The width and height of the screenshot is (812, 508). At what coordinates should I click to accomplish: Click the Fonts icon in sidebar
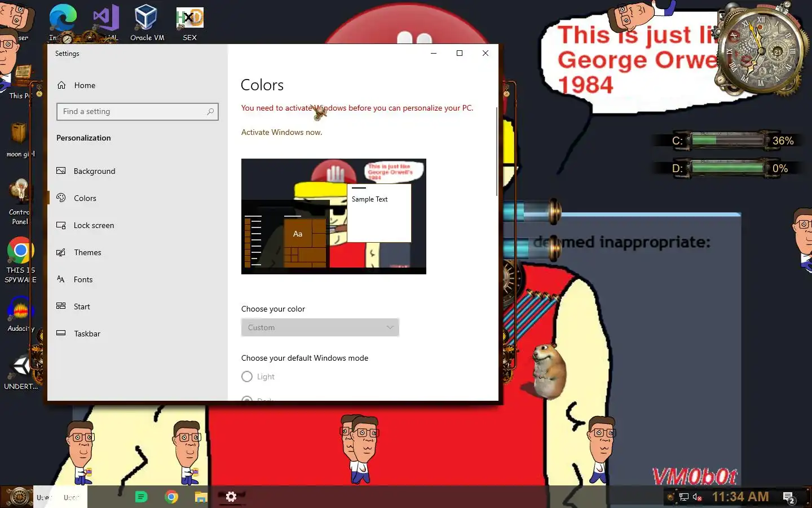pyautogui.click(x=61, y=279)
